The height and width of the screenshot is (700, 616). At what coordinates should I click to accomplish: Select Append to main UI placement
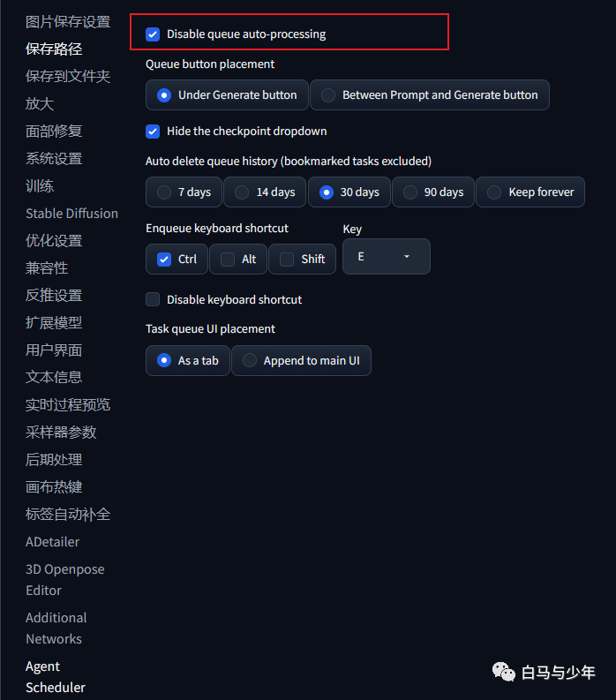click(x=301, y=361)
